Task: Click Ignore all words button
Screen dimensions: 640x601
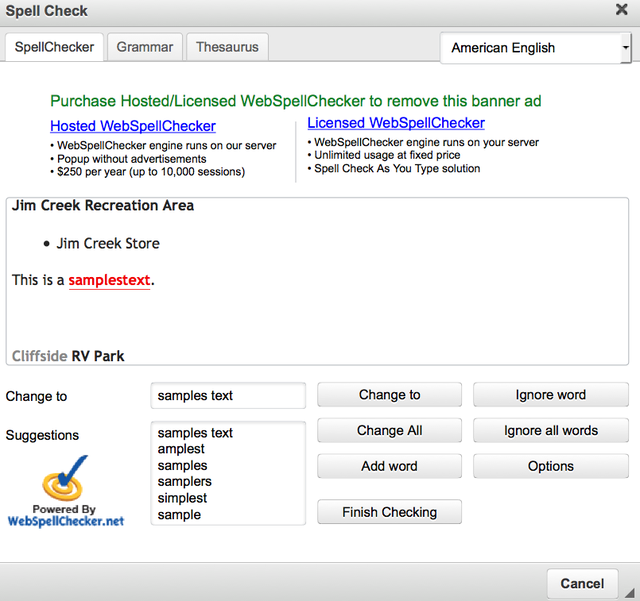Action: point(550,431)
